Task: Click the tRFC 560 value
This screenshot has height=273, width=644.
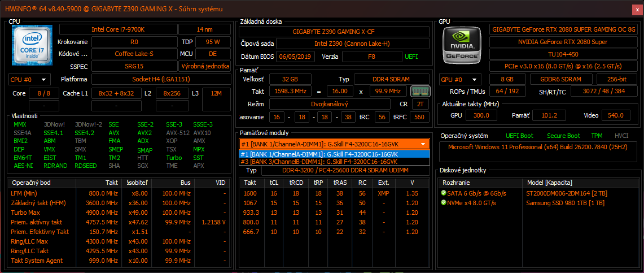Action: [419, 117]
